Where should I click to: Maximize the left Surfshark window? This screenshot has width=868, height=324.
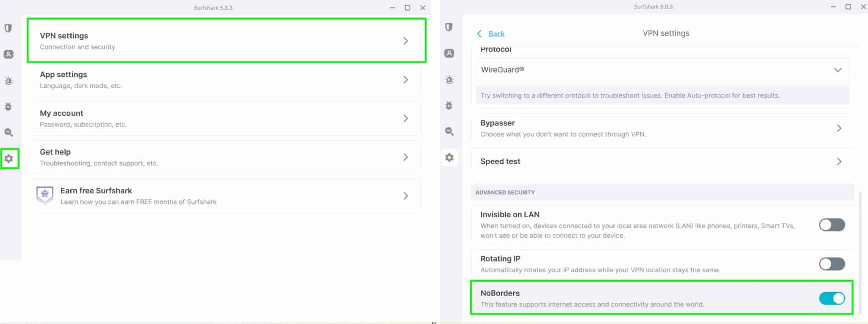click(x=407, y=8)
